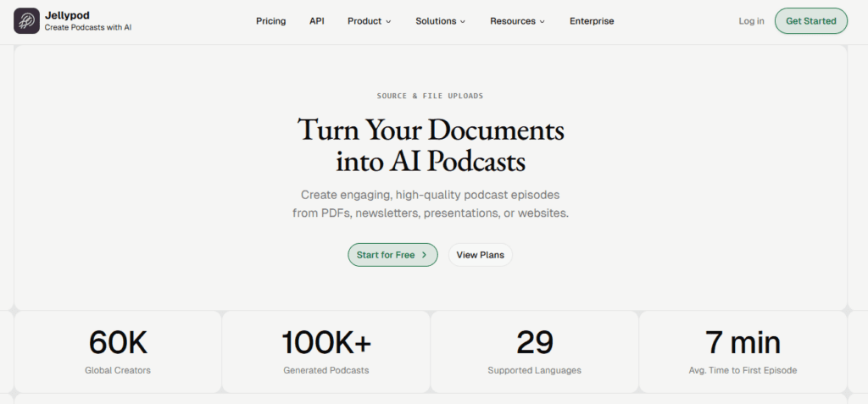Open the Solutions dropdown
The width and height of the screenshot is (868, 404).
tap(440, 21)
